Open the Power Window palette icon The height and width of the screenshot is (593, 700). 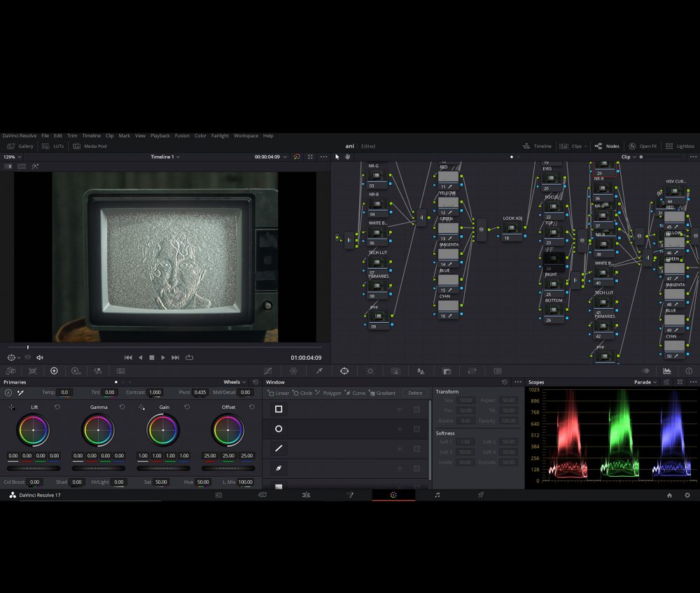coord(344,371)
